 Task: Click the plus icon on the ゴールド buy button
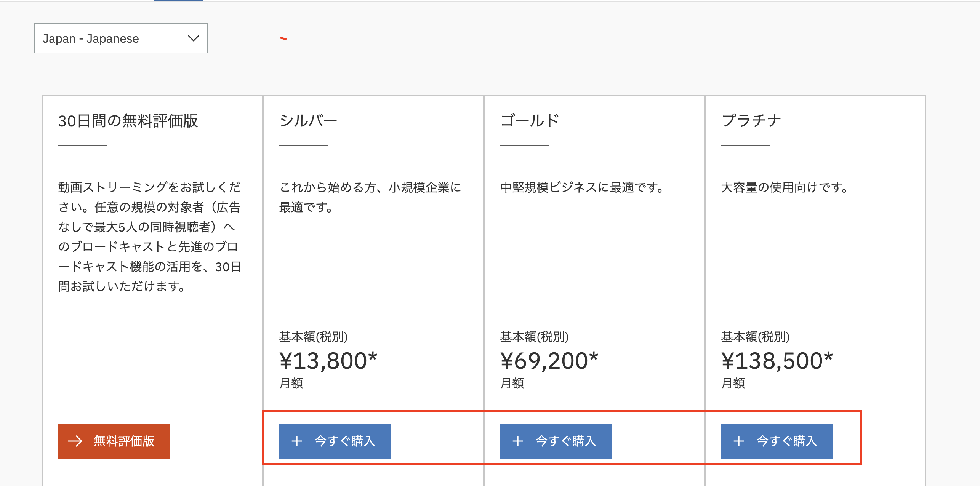pos(518,441)
